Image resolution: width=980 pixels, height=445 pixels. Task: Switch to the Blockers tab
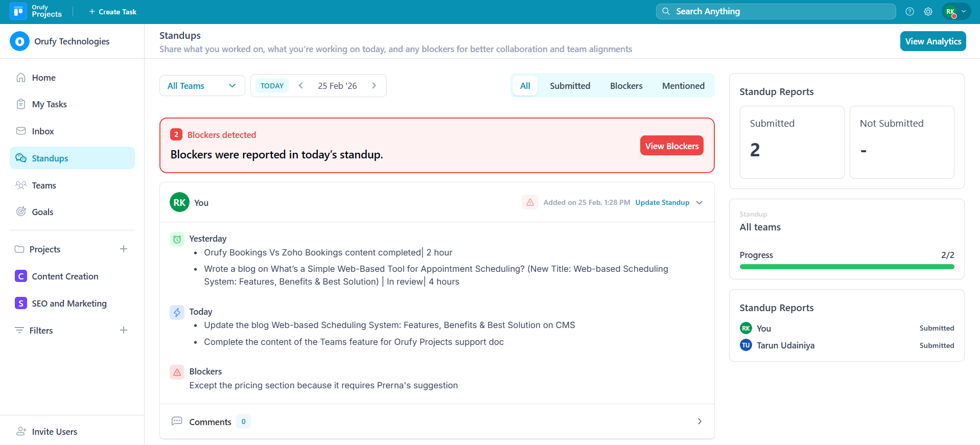(626, 86)
